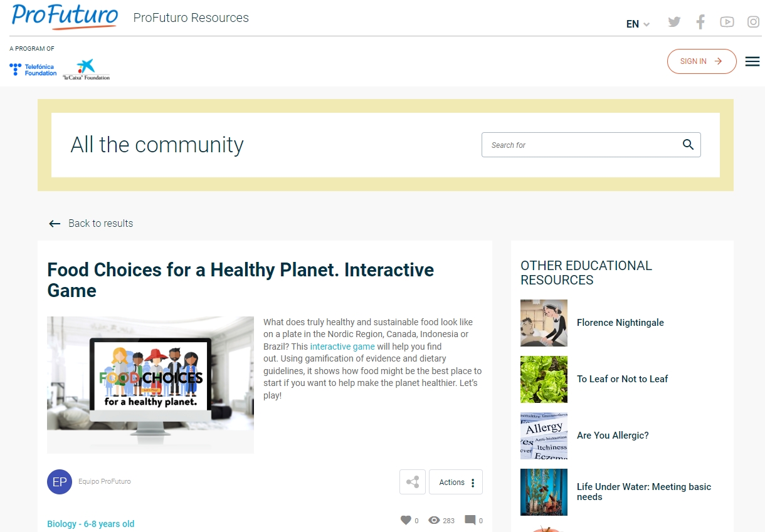This screenshot has height=532, width=765.
Task: Click the lettuce leaf thumbnail image
Action: pos(544,379)
